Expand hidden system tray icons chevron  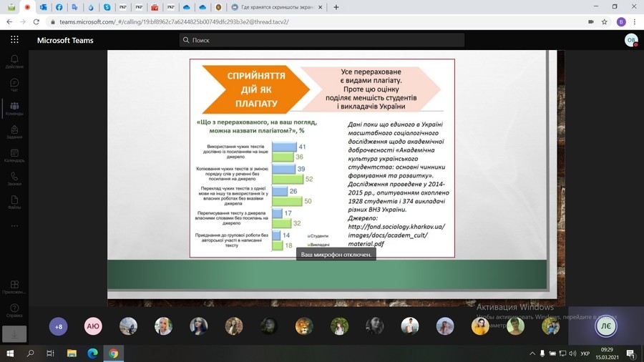click(532, 353)
